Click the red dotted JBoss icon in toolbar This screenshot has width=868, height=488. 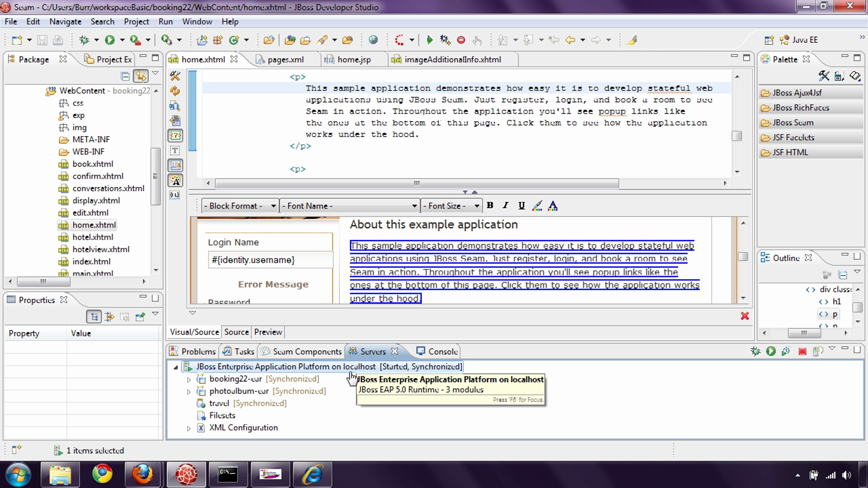(399, 40)
